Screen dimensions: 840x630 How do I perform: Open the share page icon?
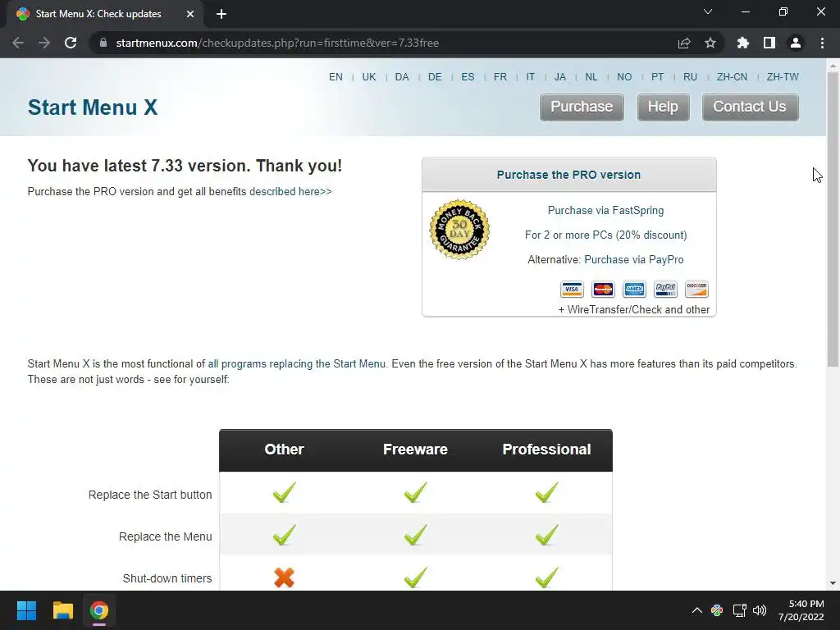point(683,43)
